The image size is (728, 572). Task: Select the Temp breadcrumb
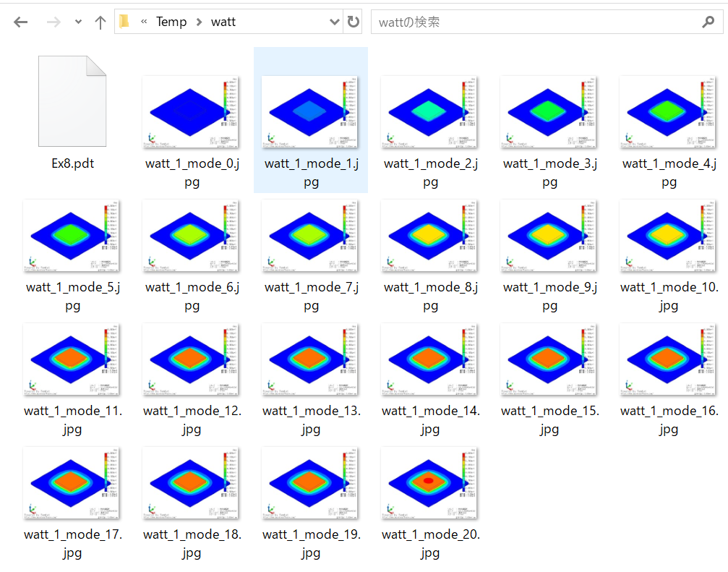coord(171,22)
